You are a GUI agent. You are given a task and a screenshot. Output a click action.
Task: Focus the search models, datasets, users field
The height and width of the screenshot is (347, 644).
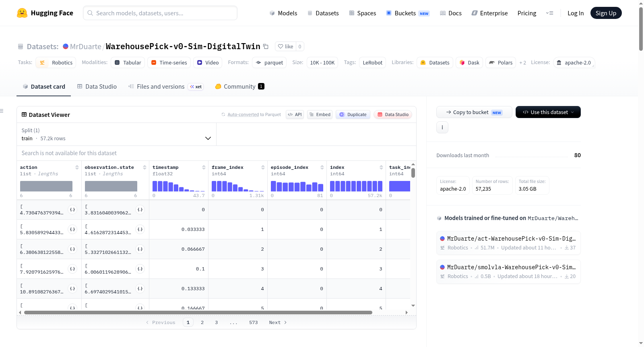point(160,13)
